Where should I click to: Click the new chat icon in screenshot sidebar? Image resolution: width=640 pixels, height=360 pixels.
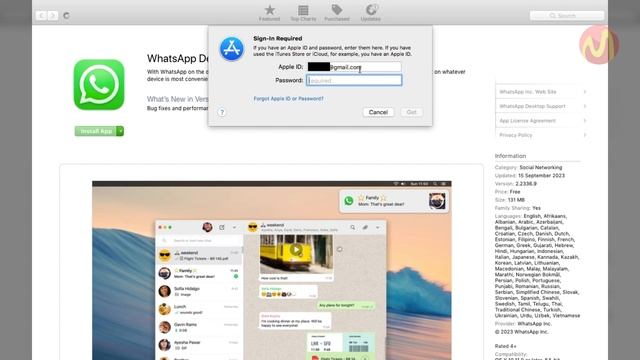pyautogui.click(x=222, y=227)
